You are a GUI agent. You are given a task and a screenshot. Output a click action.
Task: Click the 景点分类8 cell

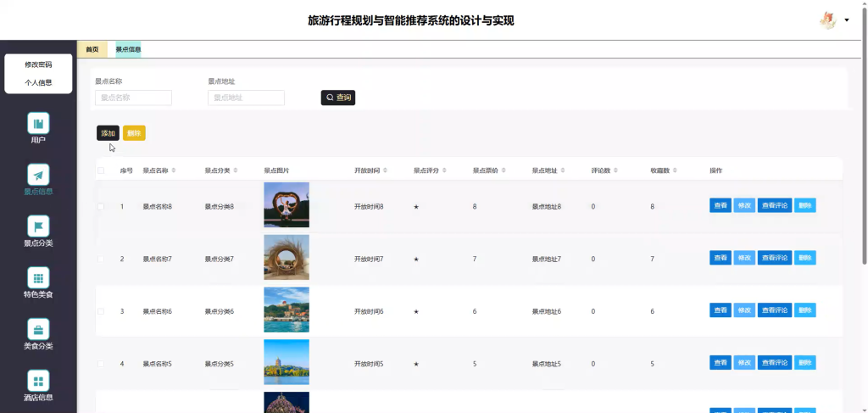point(220,207)
